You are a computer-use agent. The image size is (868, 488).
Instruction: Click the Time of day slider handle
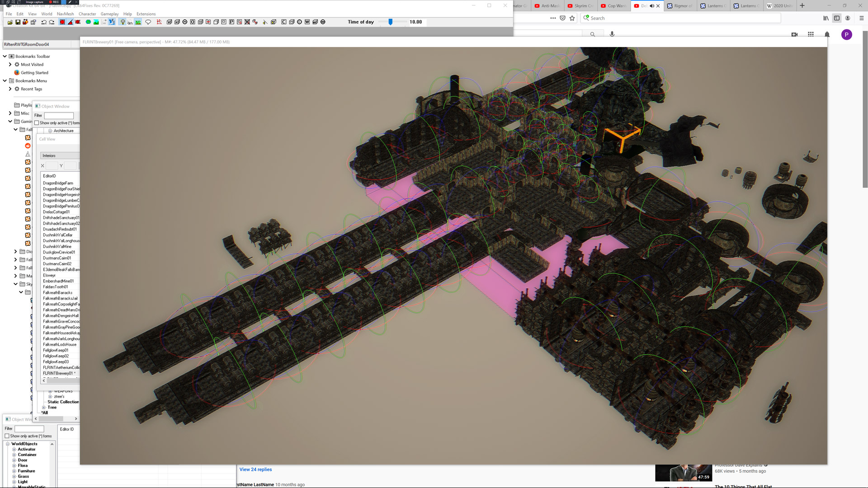390,22
